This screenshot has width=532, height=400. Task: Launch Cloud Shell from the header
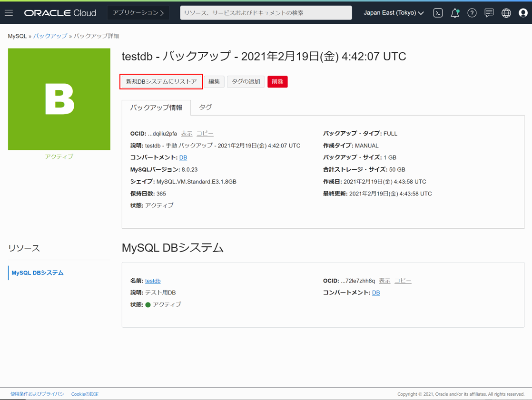pyautogui.click(x=438, y=13)
